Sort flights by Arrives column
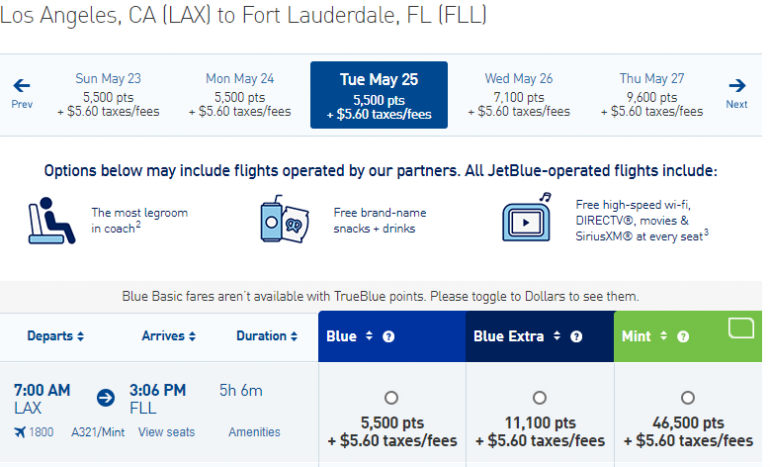This screenshot has width=770, height=467. pyautogui.click(x=169, y=336)
